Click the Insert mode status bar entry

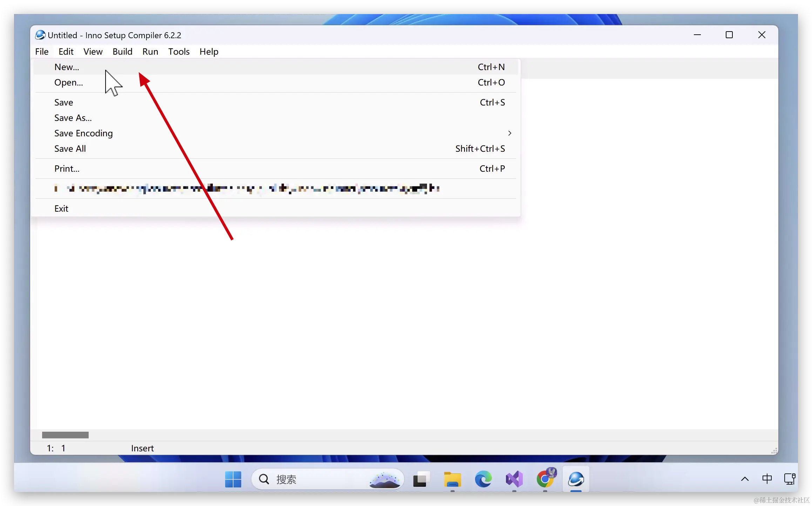pos(142,448)
